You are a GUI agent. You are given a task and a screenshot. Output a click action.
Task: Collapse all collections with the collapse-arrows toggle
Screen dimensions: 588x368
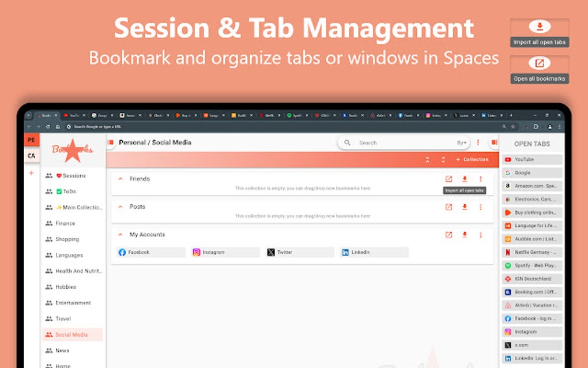coord(428,160)
